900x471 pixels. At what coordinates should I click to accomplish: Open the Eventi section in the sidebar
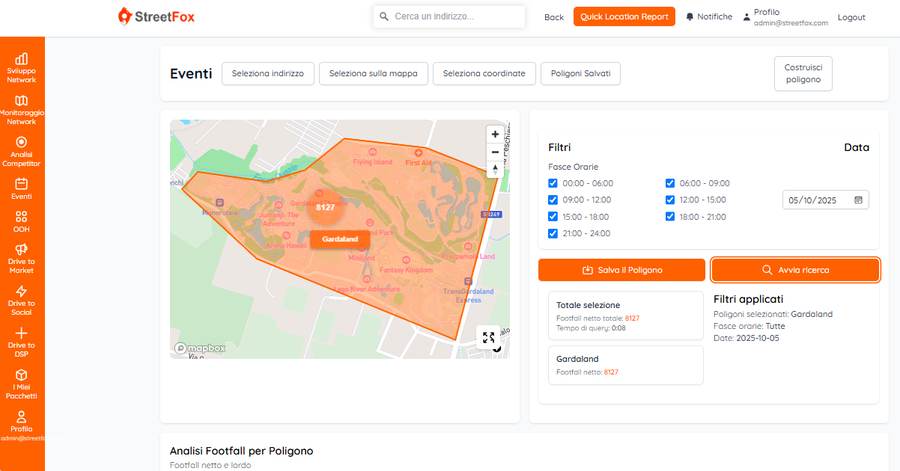[21, 189]
